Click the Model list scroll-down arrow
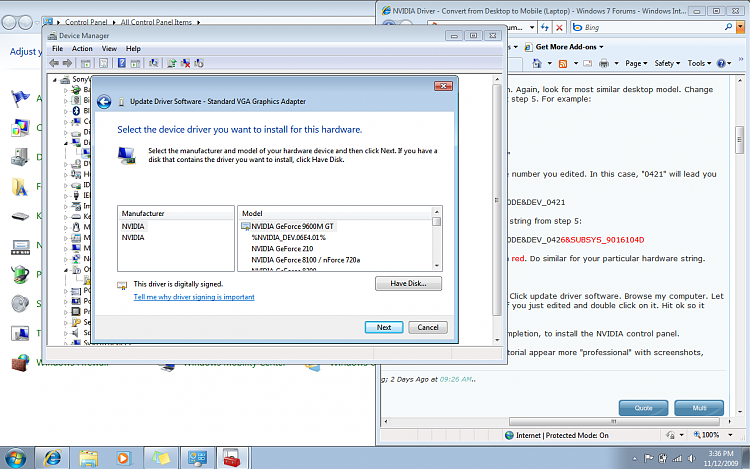The width and height of the screenshot is (750, 469). [x=436, y=266]
